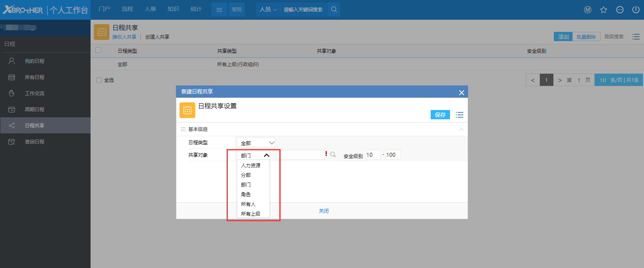Check the 全选 checkbox
Viewport: 644px width, 268px height.
pos(99,80)
